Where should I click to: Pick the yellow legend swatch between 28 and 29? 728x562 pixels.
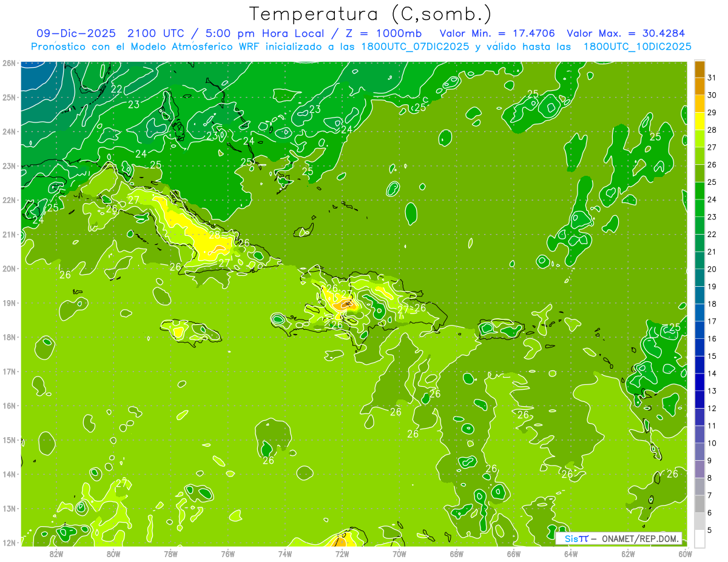click(x=699, y=121)
